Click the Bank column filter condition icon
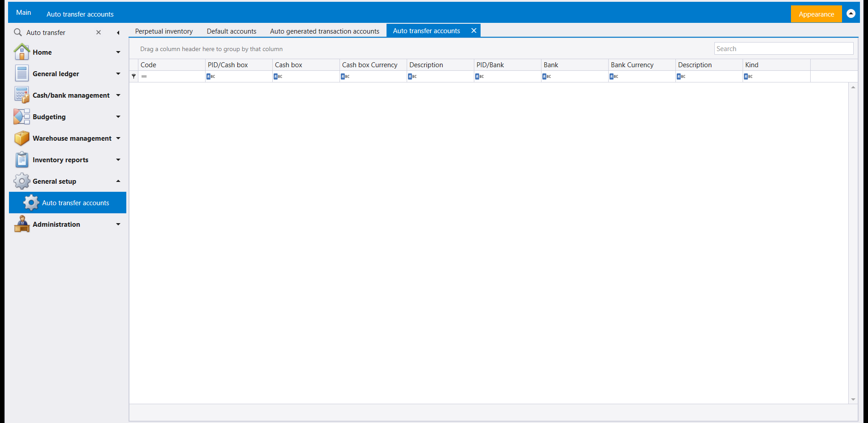The height and width of the screenshot is (423, 868). click(x=546, y=77)
